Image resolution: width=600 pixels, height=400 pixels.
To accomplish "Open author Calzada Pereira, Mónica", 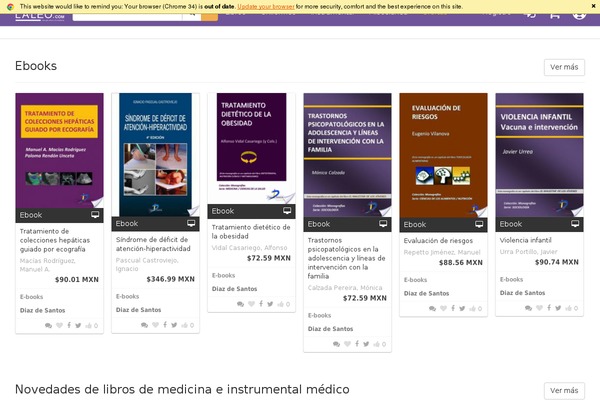I will pos(345,288).
